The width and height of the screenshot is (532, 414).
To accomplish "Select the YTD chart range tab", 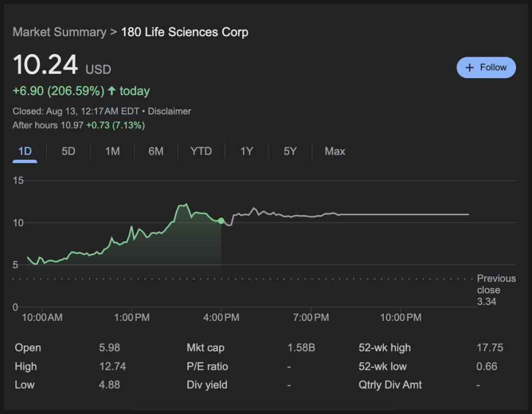I will (201, 151).
